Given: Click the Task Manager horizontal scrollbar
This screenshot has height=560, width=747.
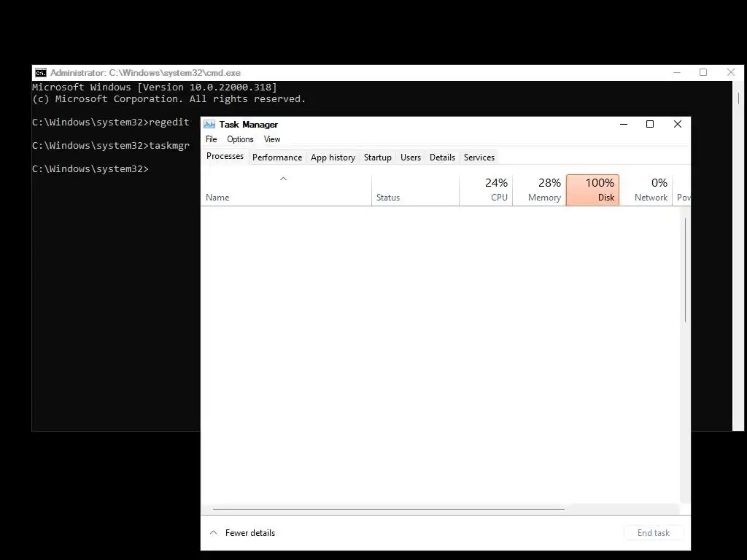Looking at the screenshot, I should click(x=388, y=509).
